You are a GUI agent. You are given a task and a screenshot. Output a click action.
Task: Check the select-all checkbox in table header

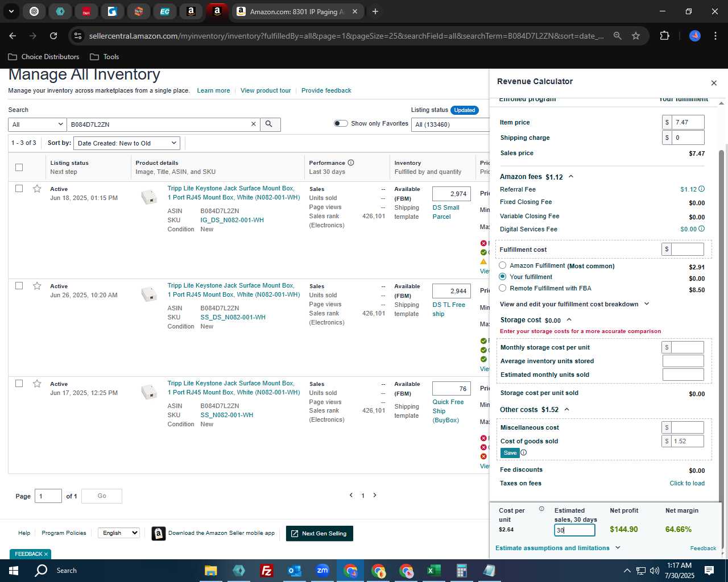[x=19, y=167]
